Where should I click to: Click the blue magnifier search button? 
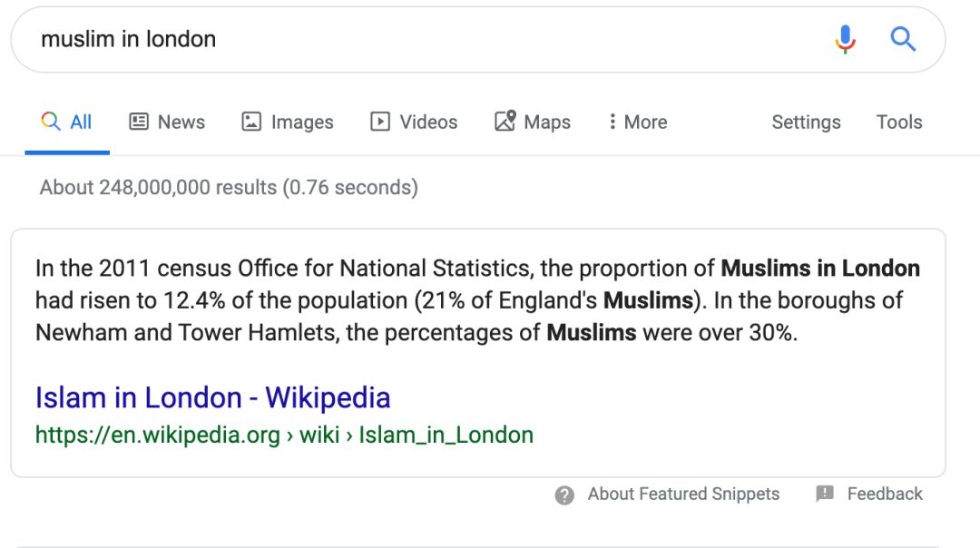point(903,39)
